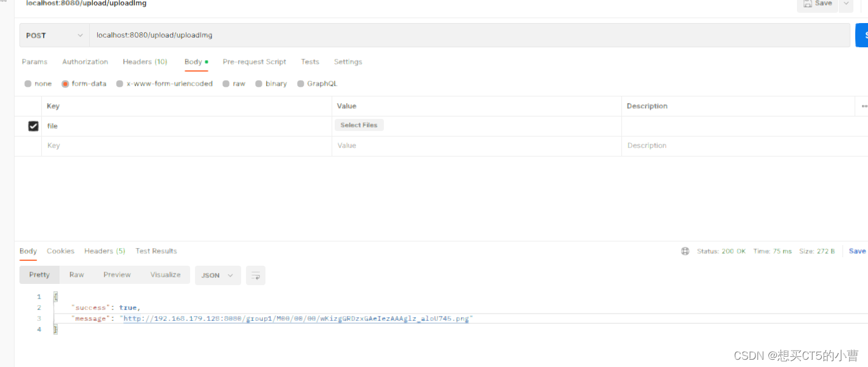The width and height of the screenshot is (868, 367).
Task: Click the line-wrap icon next to JSON dropdown
Action: (x=255, y=275)
